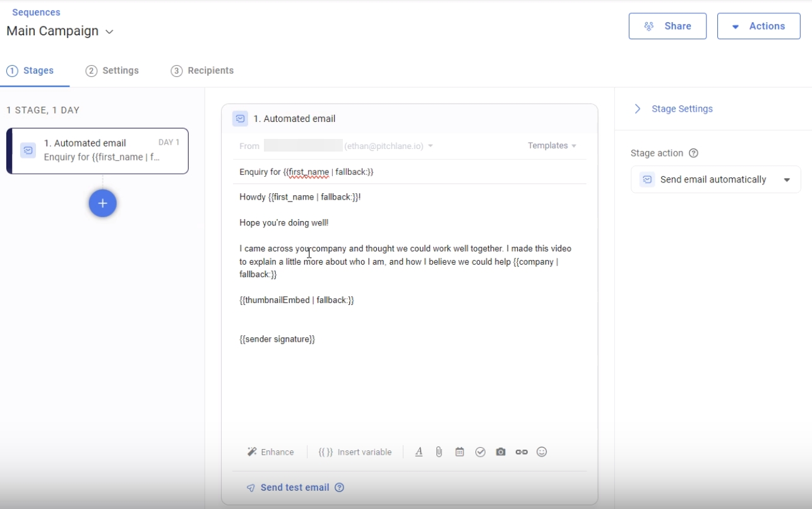The height and width of the screenshot is (509, 812).
Task: Open the From sender address dropdown
Action: pyautogui.click(x=430, y=147)
